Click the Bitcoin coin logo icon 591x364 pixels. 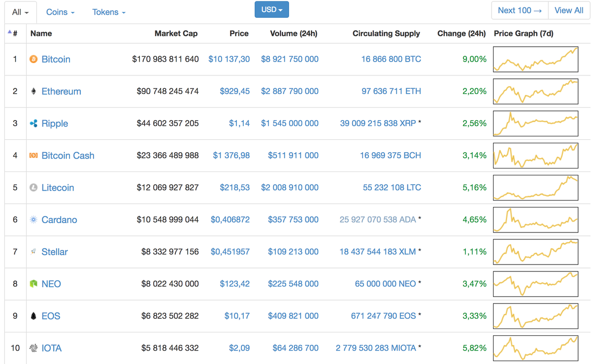coord(33,59)
